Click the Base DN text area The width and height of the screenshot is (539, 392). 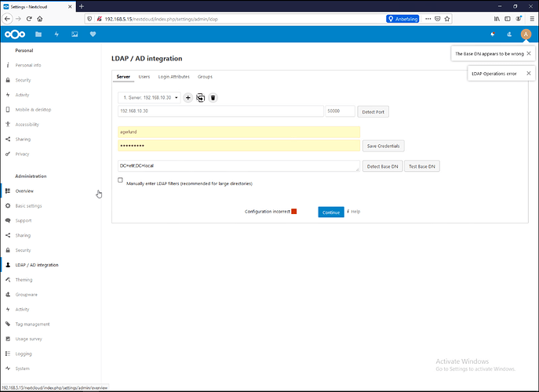(239, 166)
